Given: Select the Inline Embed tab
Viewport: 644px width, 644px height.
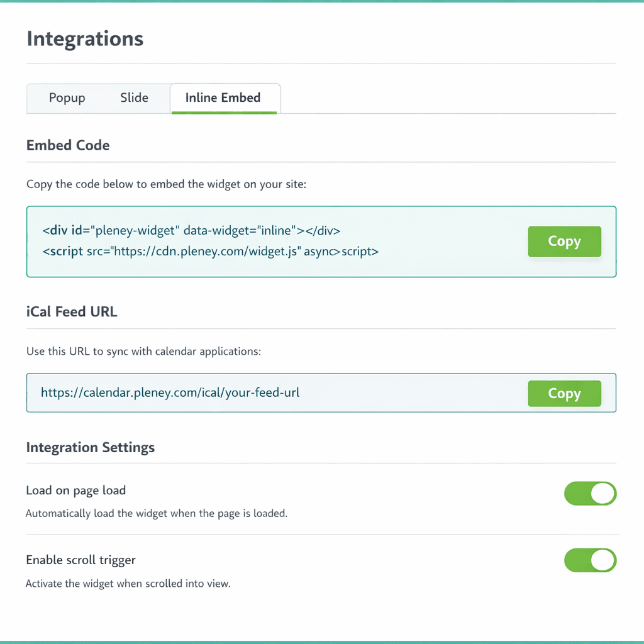Looking at the screenshot, I should pos(223,98).
